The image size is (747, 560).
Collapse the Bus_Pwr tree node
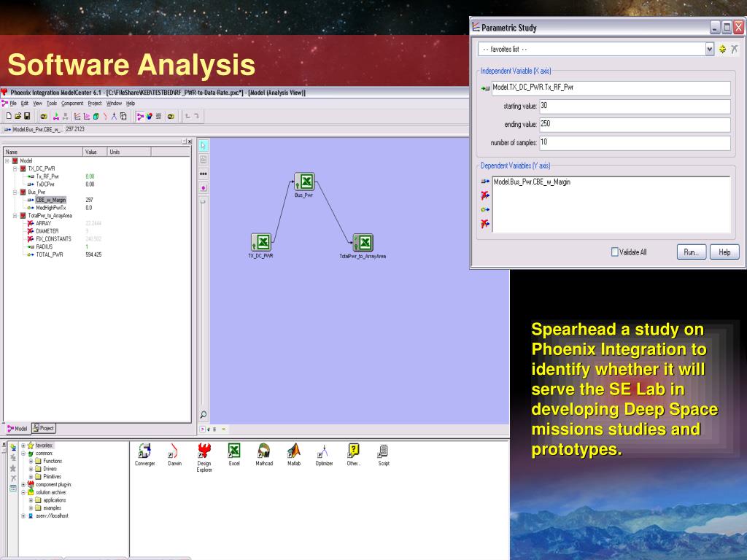coord(15,192)
